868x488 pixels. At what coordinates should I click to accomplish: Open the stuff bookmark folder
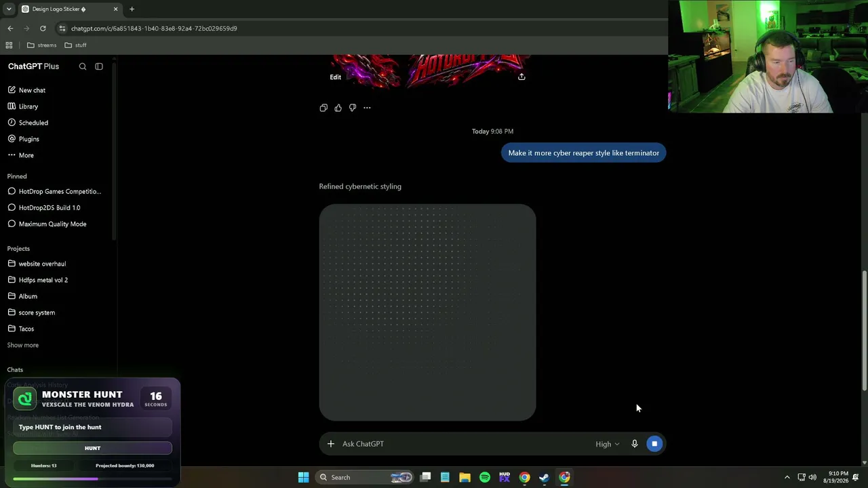tap(75, 45)
